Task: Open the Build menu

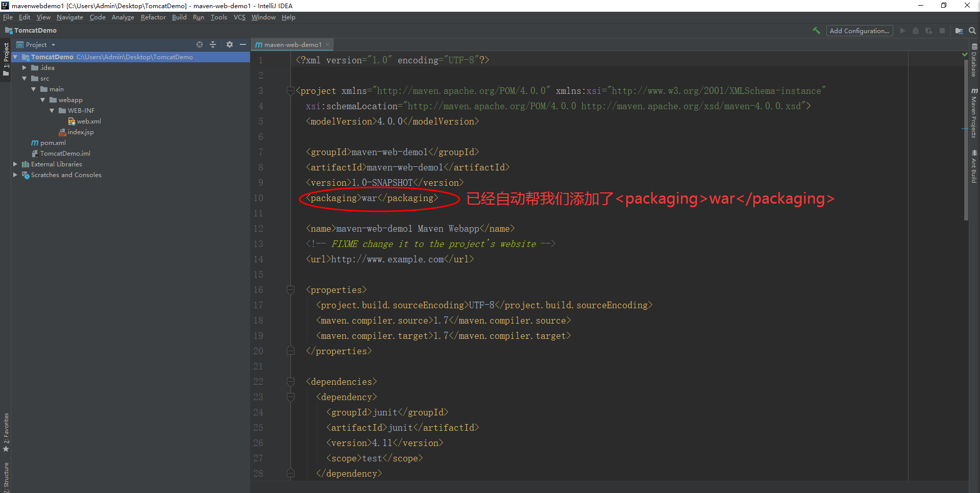Action: pyautogui.click(x=179, y=17)
